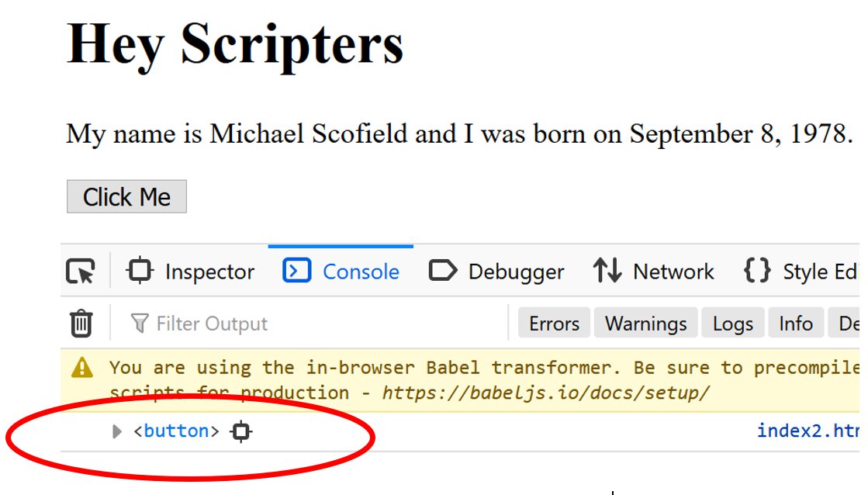This screenshot has width=868, height=495.
Task: Toggle the Errors filter
Action: (x=554, y=324)
